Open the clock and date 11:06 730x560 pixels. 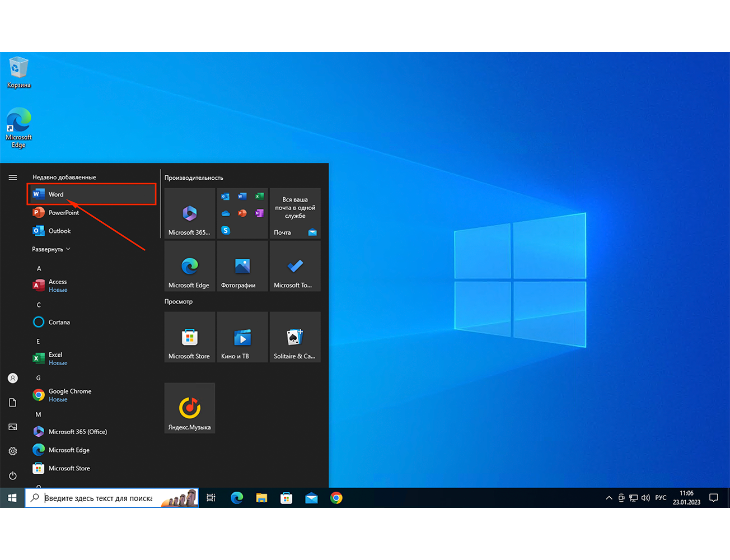point(686,498)
